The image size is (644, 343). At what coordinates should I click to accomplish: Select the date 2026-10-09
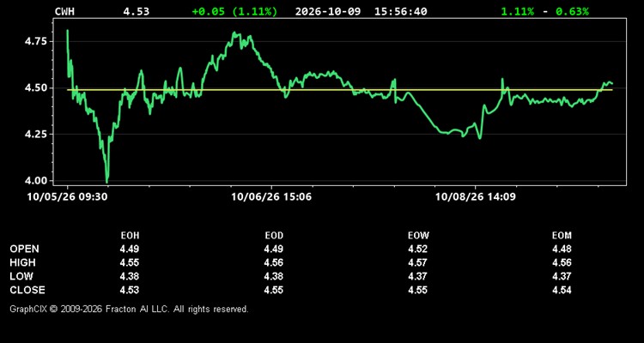tap(328, 11)
